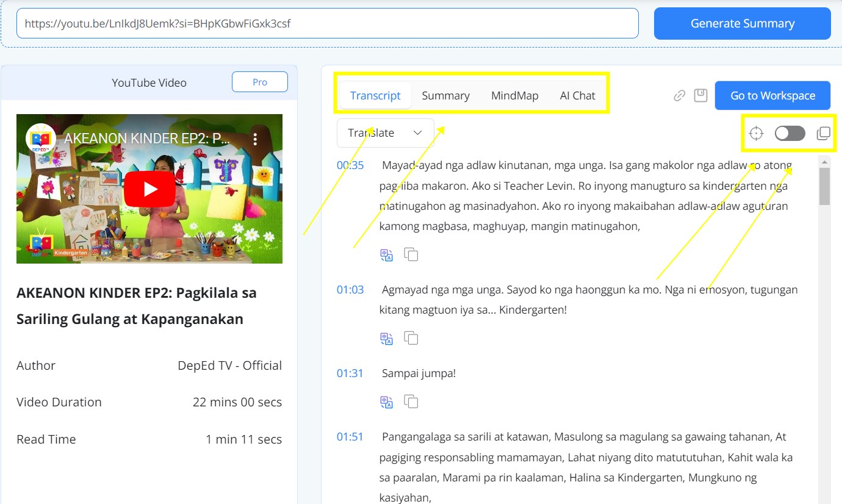Image resolution: width=842 pixels, height=504 pixels.
Task: Translate the 01:03 transcript segment
Action: (x=386, y=338)
